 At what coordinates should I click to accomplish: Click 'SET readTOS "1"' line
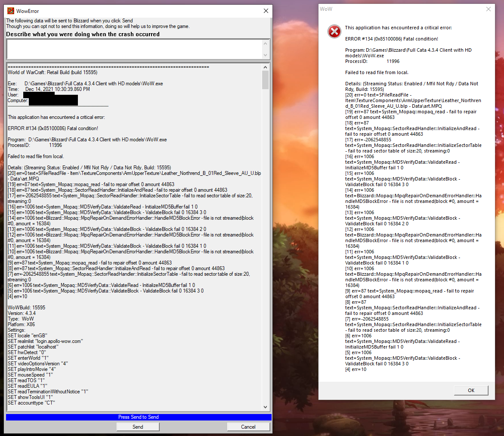26,380
